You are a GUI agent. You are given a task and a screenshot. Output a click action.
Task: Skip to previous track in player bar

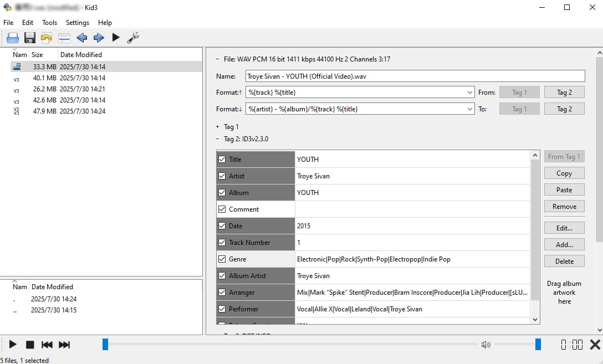[x=47, y=345]
